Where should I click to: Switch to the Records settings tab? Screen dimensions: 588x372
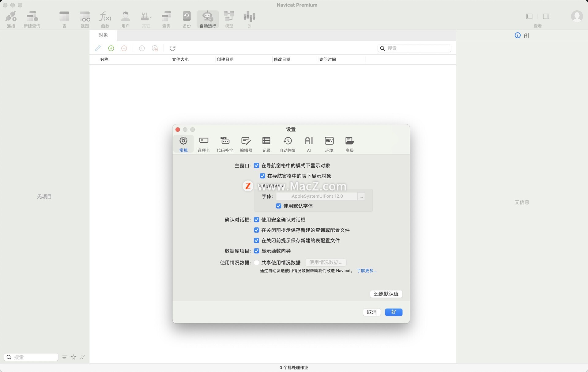click(266, 144)
